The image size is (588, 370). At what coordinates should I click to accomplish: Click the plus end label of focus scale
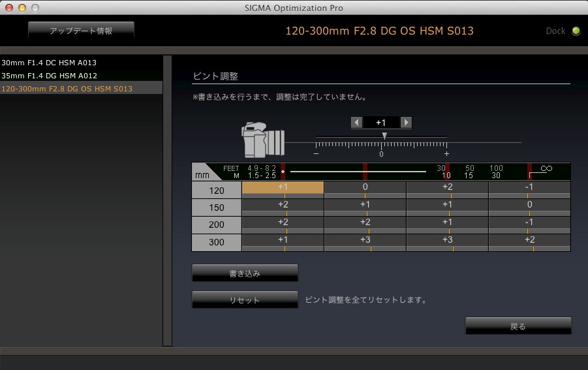point(446,154)
